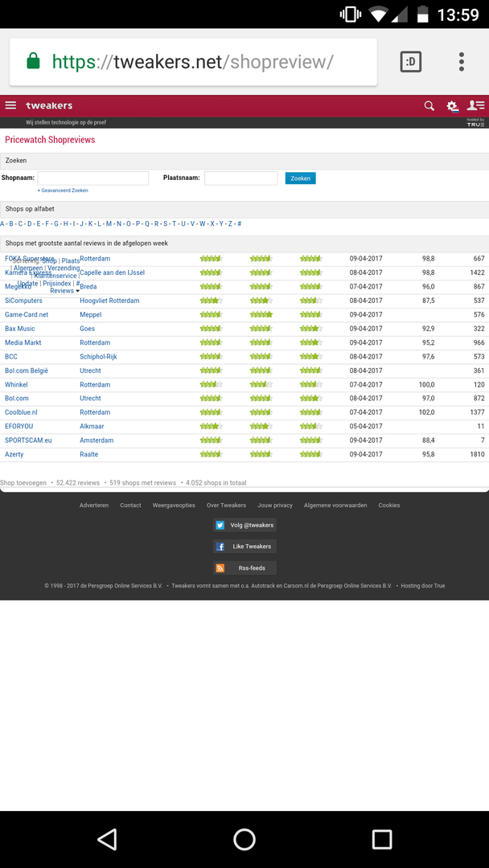
Task: Click the Tweakers logo
Action: click(49, 106)
